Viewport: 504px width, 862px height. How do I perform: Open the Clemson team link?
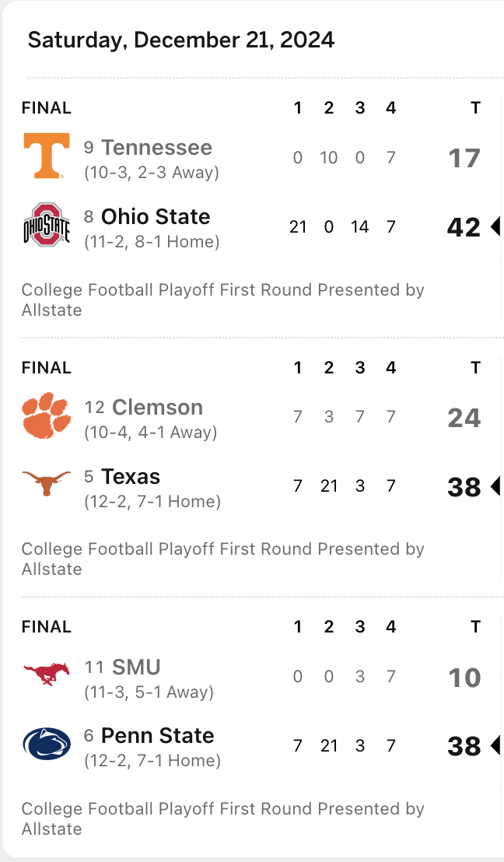(157, 408)
